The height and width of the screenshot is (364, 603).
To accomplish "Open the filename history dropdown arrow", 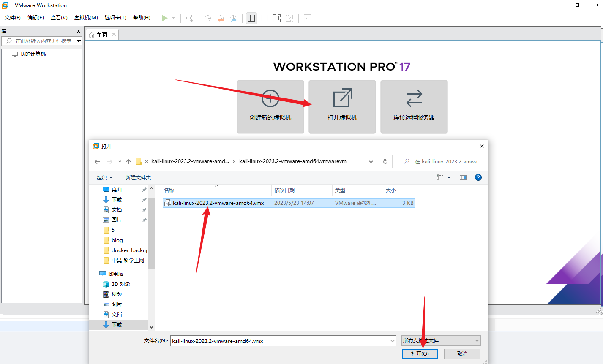I will click(x=393, y=341).
